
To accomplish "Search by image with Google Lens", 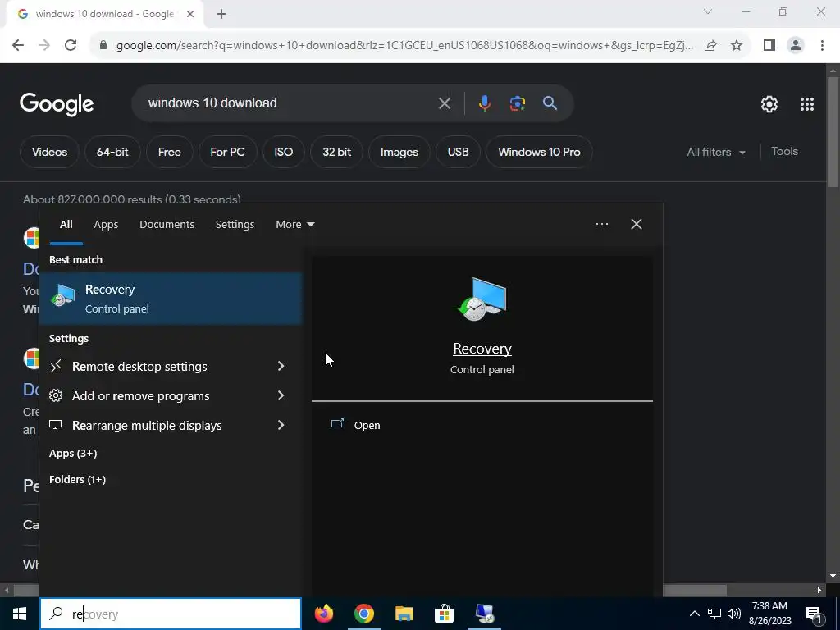I will pos(518,103).
